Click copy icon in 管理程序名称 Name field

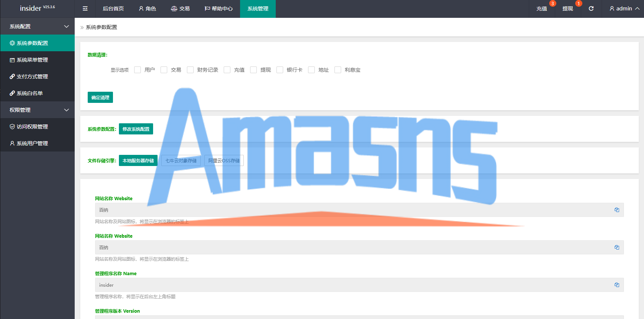coord(617,285)
